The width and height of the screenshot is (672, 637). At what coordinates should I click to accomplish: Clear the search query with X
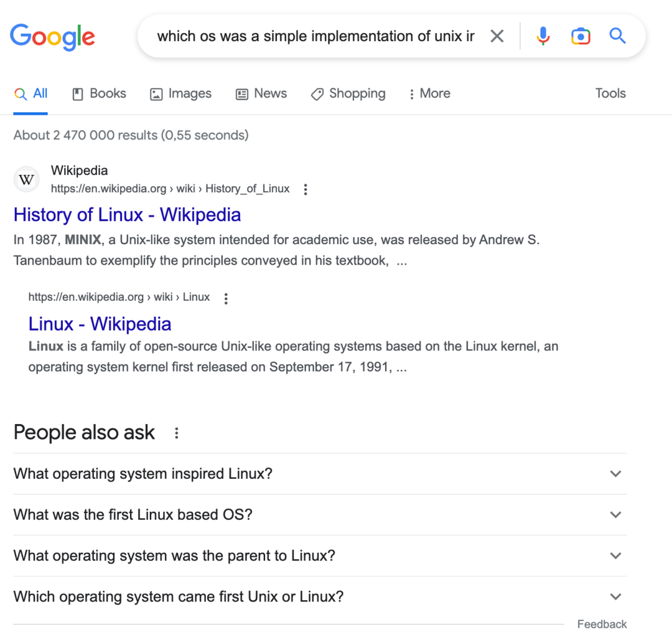pos(497,36)
